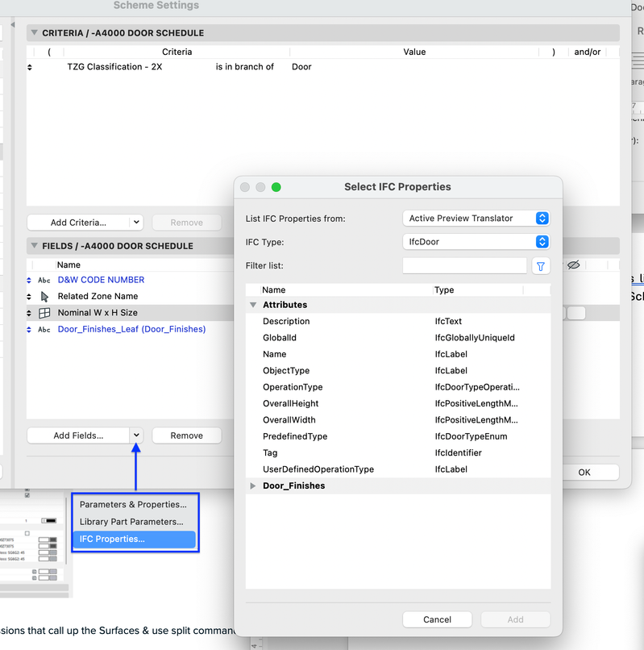Click the cursor icon beside Related Zone Name

[x=44, y=297]
